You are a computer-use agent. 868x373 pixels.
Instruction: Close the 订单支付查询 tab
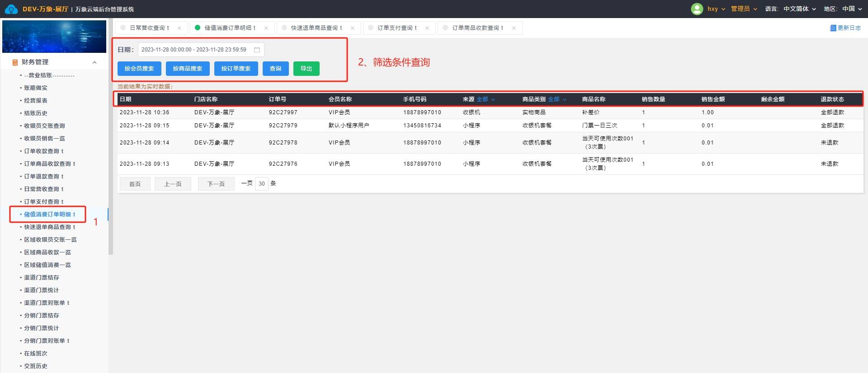427,28
